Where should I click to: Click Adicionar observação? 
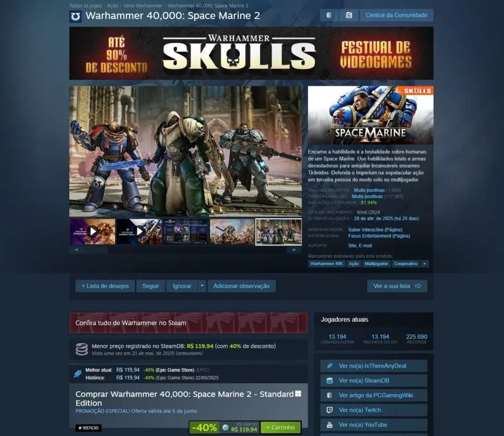click(x=241, y=286)
